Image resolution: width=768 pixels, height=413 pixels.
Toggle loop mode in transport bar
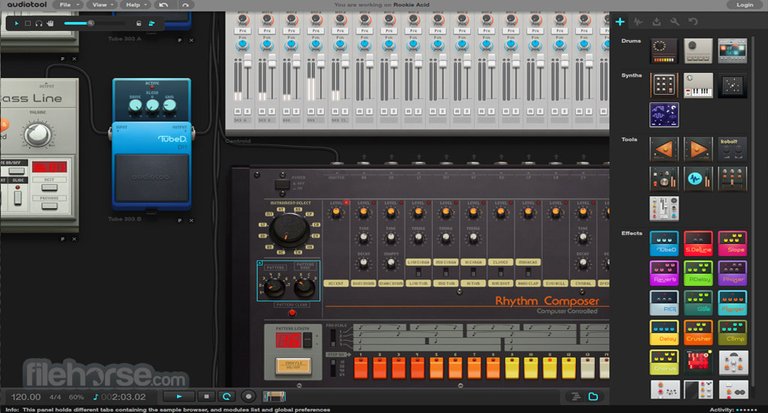227,396
